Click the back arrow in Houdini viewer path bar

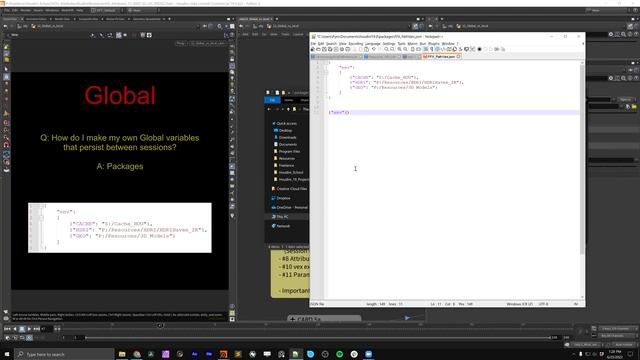coord(5,26)
